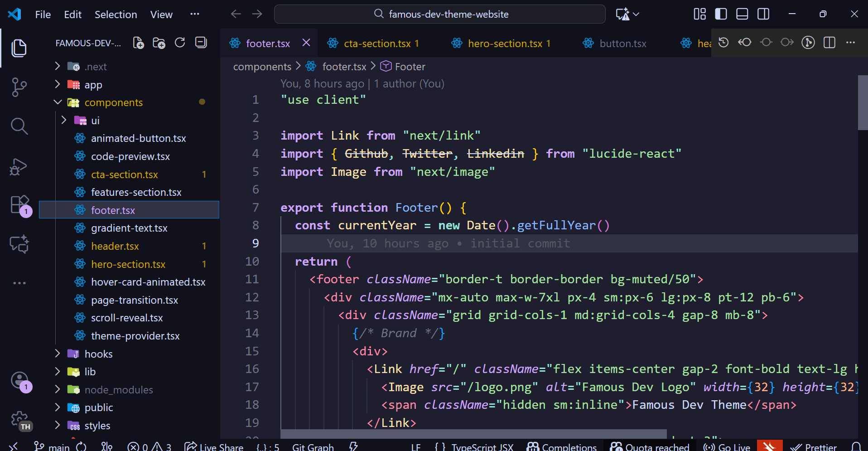The image size is (868, 451).
Task: Open the Source Control view
Action: 19,87
